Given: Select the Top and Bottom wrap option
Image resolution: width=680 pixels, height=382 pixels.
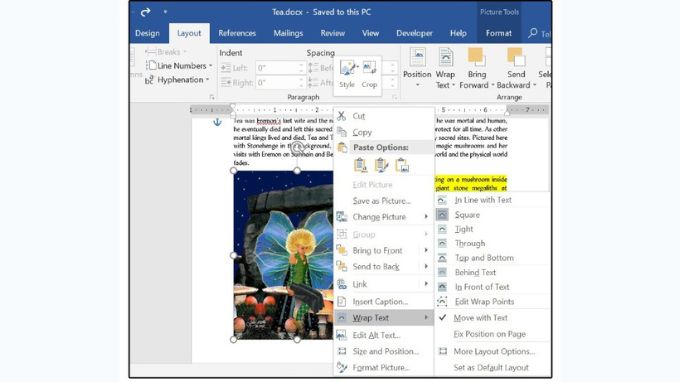Looking at the screenshot, I should coord(492,258).
